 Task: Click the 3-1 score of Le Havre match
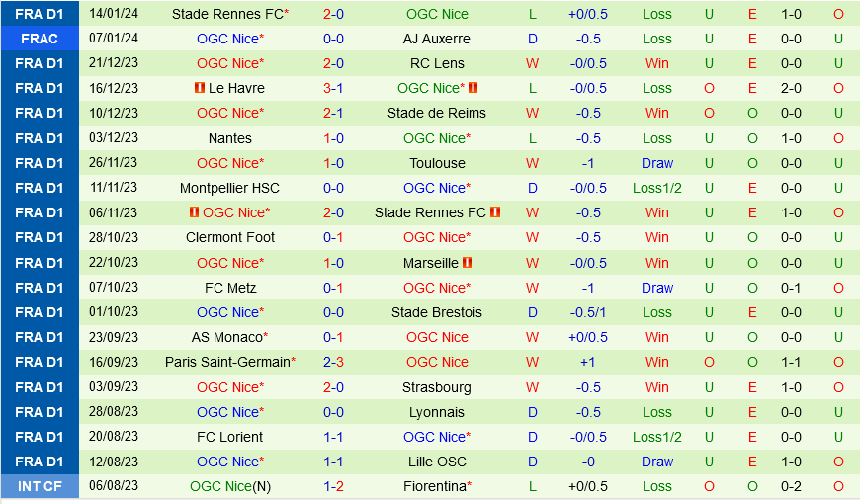click(x=333, y=88)
